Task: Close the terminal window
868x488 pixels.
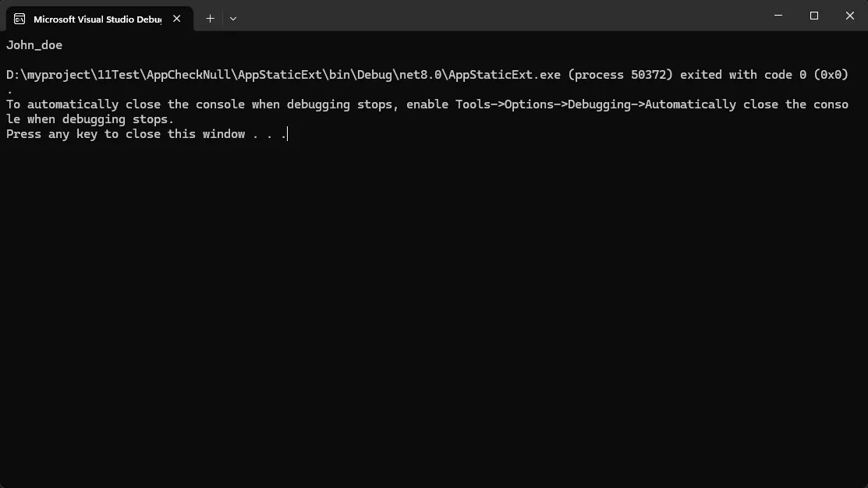Action: (850, 16)
